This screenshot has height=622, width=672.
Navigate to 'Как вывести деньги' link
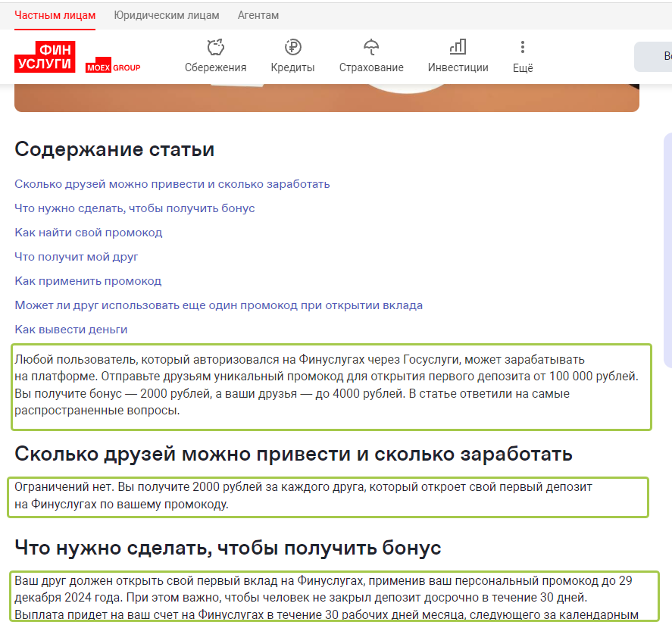71,330
